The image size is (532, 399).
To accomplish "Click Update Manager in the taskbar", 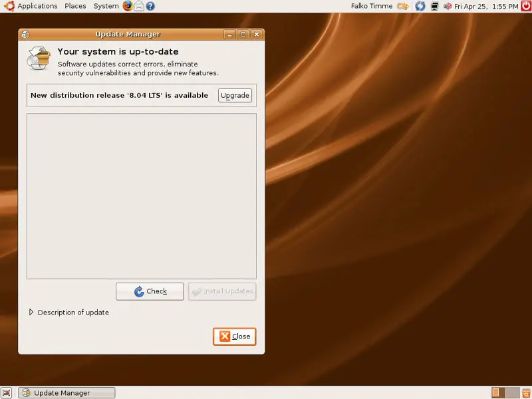I will point(67,393).
